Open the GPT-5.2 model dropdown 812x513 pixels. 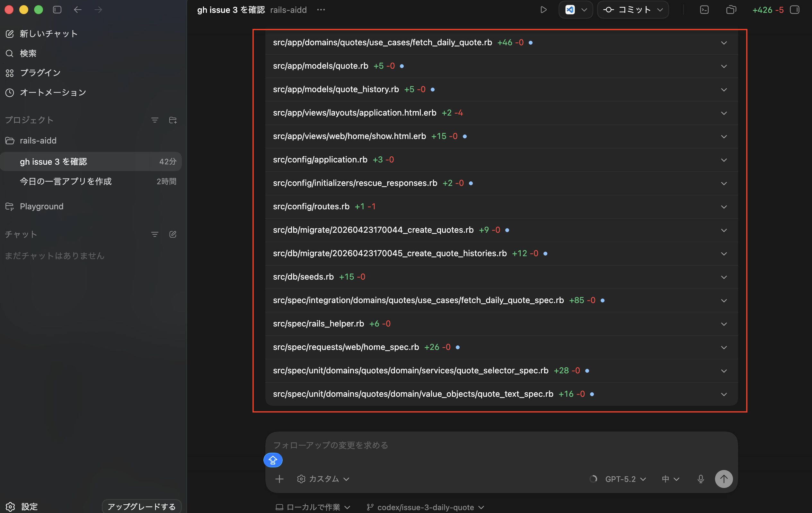click(625, 479)
